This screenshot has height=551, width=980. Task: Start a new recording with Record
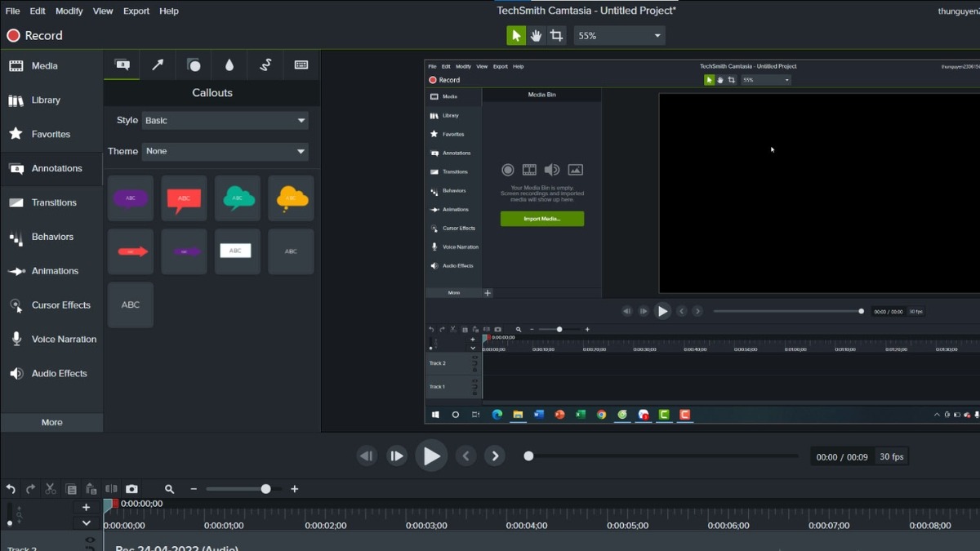(35, 35)
